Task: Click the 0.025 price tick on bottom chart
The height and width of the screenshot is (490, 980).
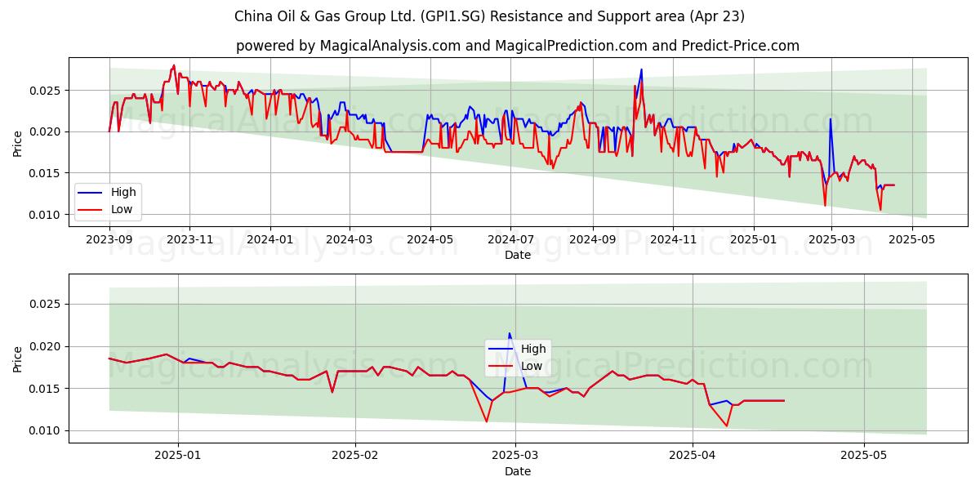Action: [47, 304]
